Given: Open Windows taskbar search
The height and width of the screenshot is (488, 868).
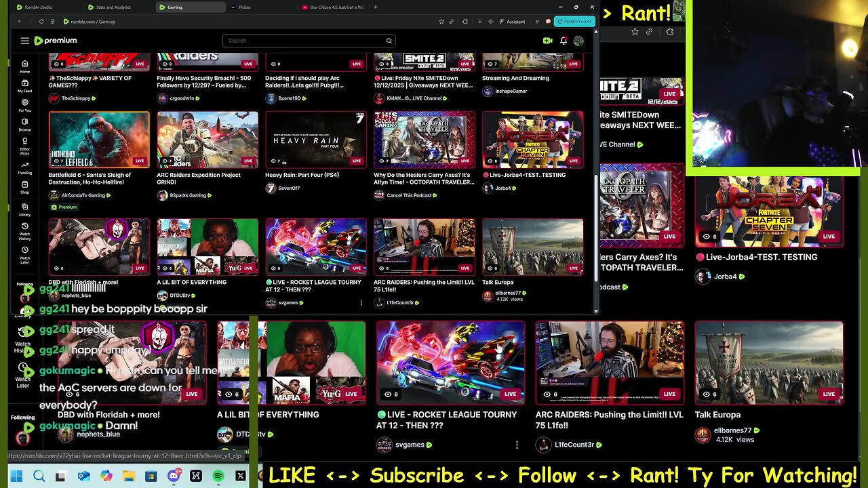Looking at the screenshot, I should 39,476.
